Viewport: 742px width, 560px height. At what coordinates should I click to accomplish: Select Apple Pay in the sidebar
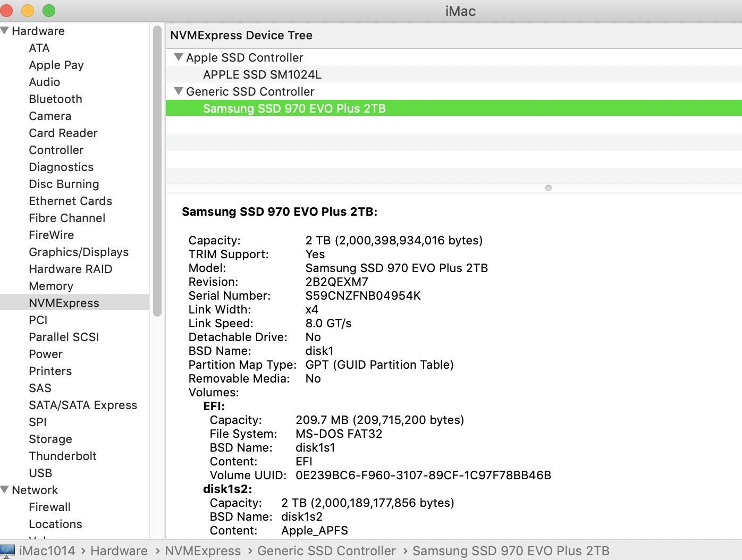click(56, 65)
